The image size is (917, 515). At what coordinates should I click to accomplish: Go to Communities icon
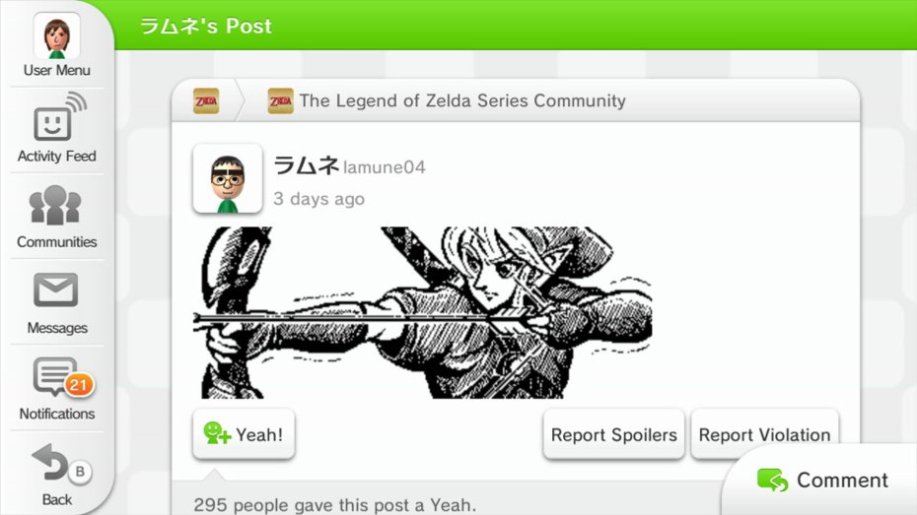click(55, 205)
